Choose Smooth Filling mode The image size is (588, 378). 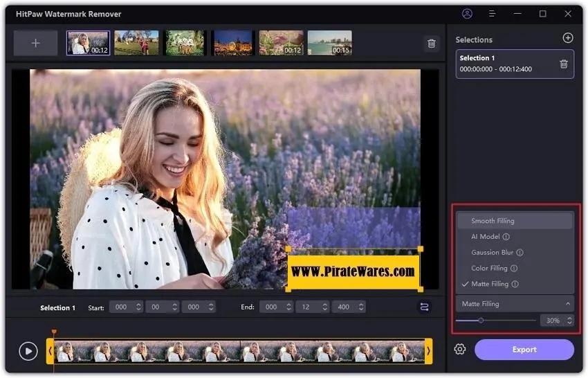[515, 221]
